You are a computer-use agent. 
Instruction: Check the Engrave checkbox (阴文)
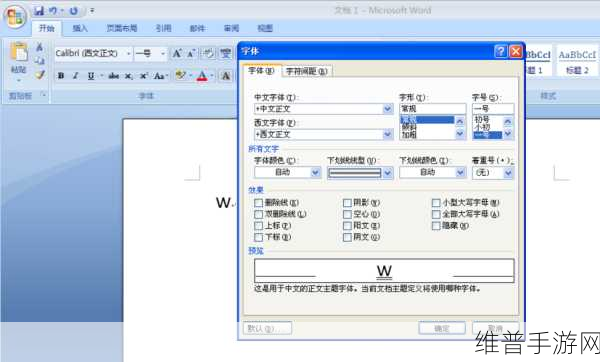click(347, 237)
